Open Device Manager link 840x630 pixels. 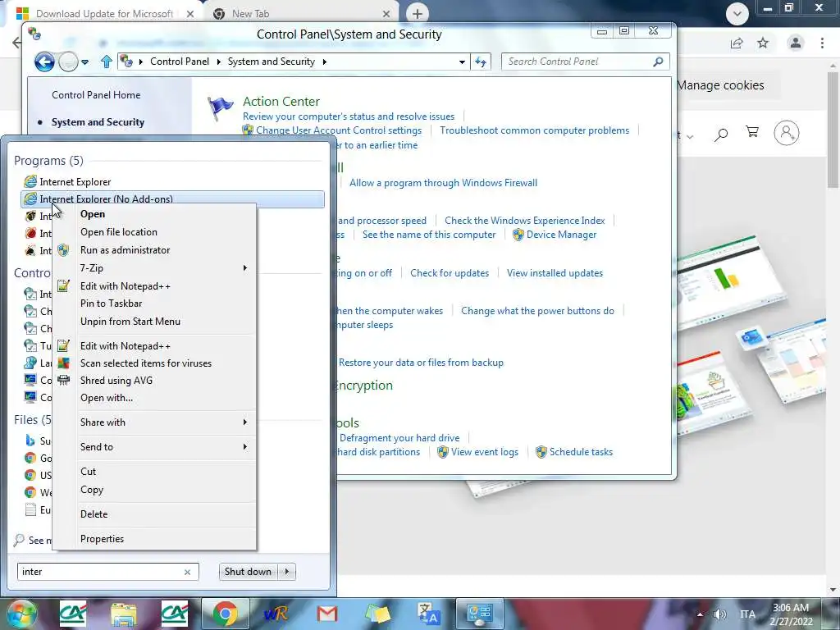561,235
